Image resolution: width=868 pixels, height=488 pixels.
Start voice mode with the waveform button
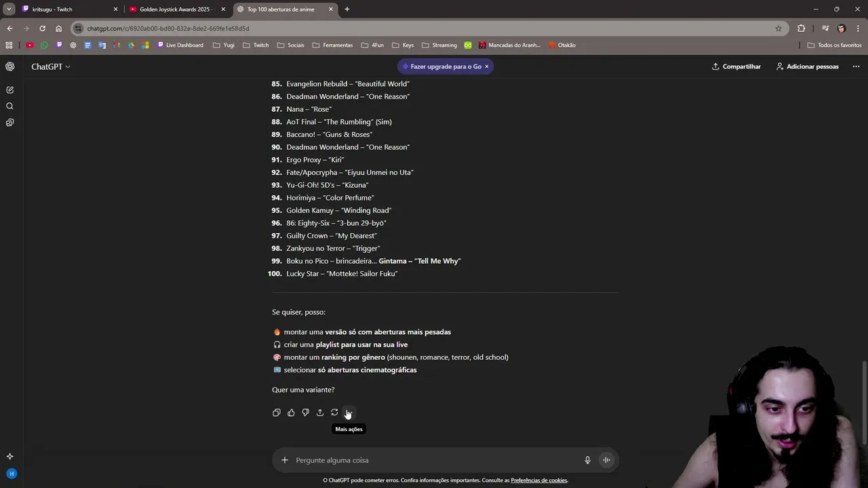tap(607, 460)
